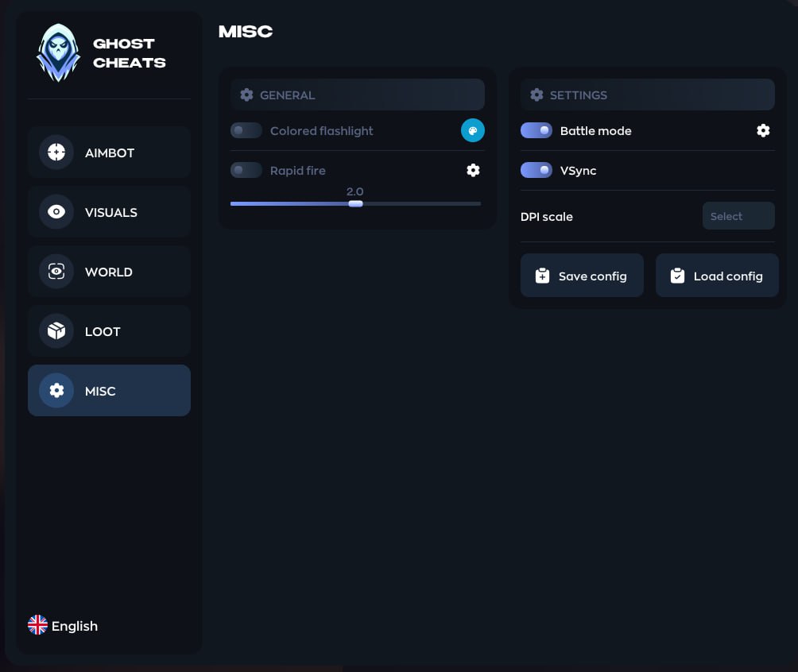Turn on the Rapid fire switch
This screenshot has width=798, height=672.
click(246, 170)
